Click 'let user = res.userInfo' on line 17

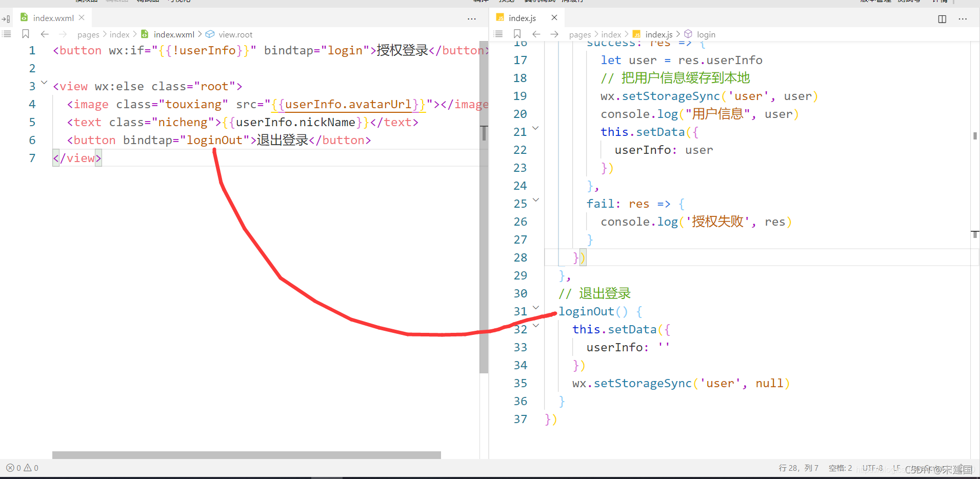pos(682,60)
